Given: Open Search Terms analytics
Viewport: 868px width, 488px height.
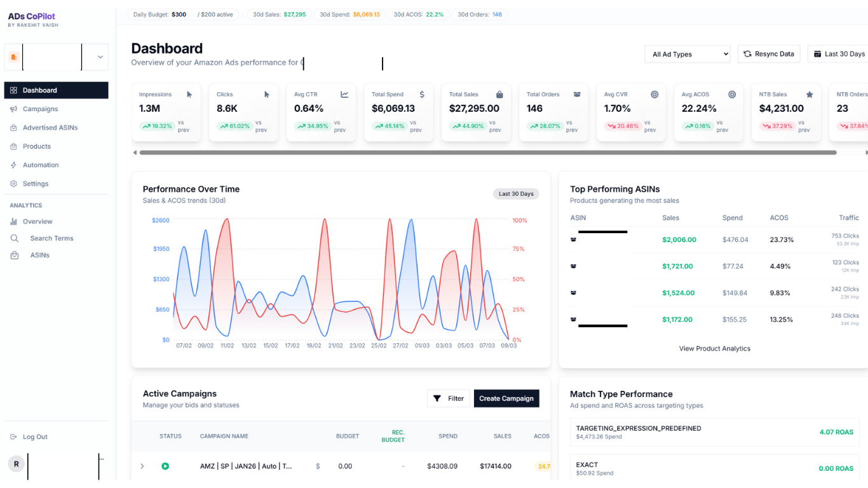Looking at the screenshot, I should [x=51, y=238].
